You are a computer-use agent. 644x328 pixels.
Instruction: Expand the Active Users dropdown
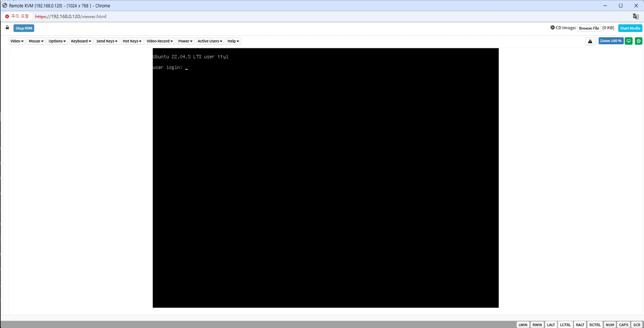pos(210,41)
